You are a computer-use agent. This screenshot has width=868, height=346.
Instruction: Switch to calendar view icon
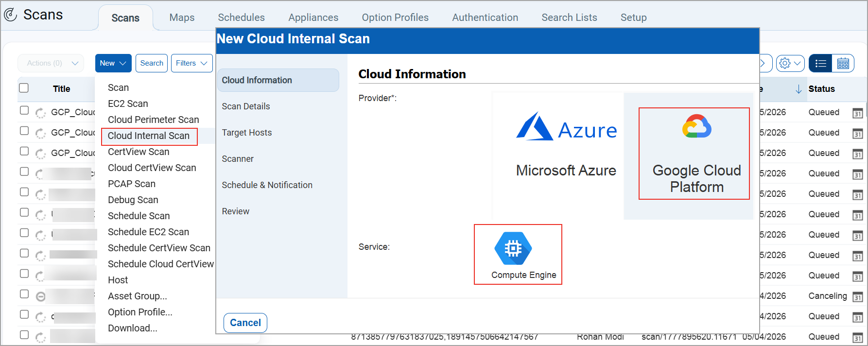pos(843,64)
